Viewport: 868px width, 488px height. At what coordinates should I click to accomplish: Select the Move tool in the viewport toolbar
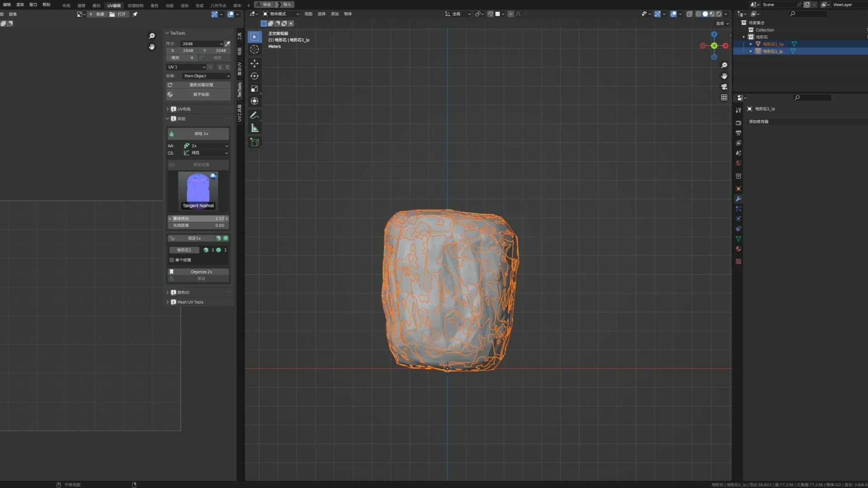(x=255, y=64)
